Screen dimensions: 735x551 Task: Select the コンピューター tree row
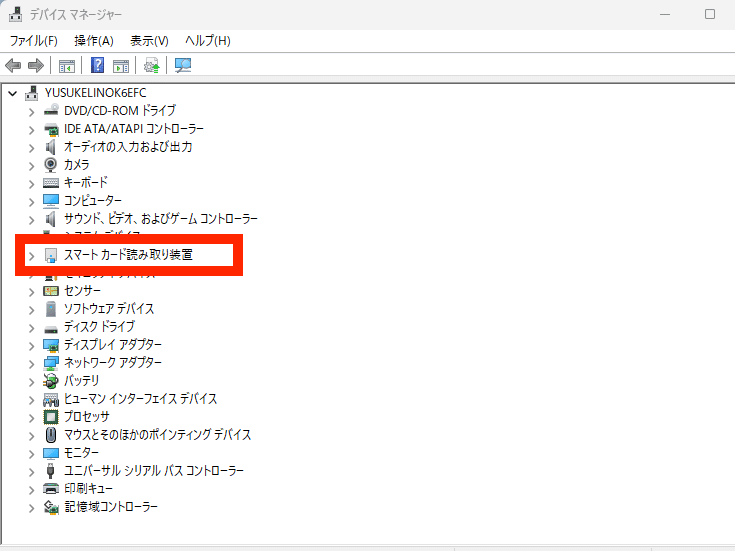92,201
